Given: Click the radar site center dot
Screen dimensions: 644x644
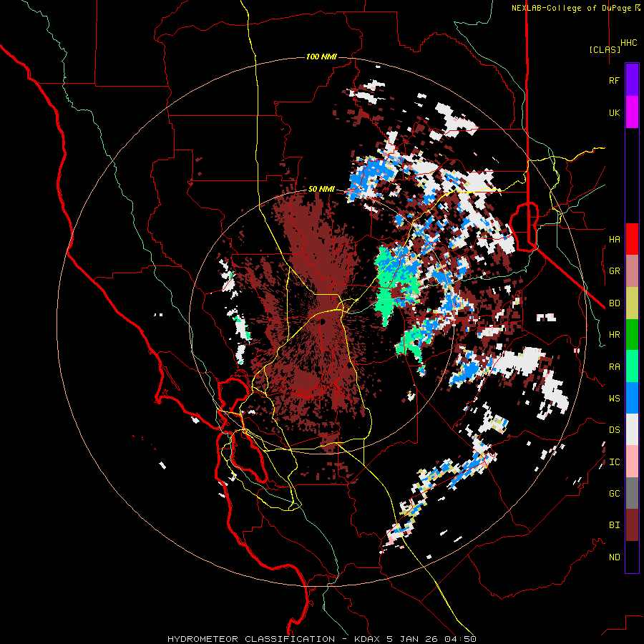Looking at the screenshot, I should (323, 321).
